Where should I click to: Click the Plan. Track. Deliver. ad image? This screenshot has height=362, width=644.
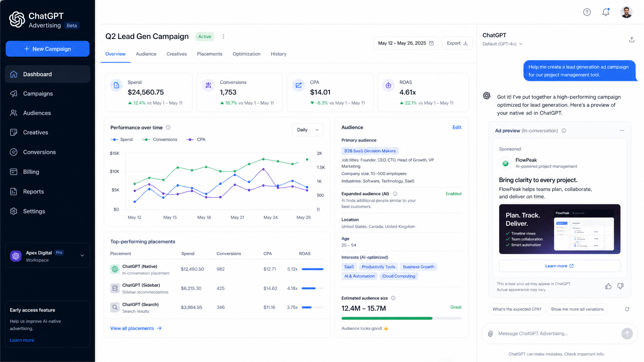coord(559,229)
